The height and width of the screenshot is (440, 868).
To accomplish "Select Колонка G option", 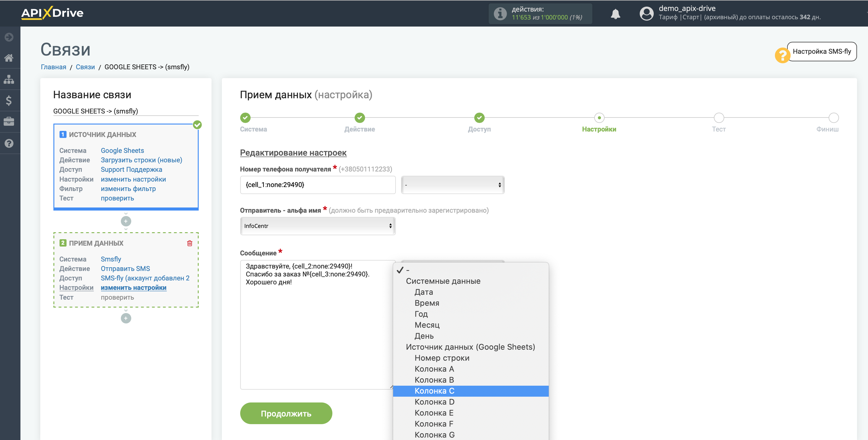I will coord(471,435).
